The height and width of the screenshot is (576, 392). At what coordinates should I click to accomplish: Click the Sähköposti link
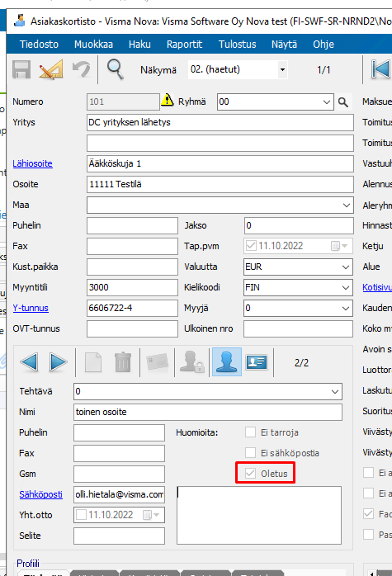tap(40, 494)
